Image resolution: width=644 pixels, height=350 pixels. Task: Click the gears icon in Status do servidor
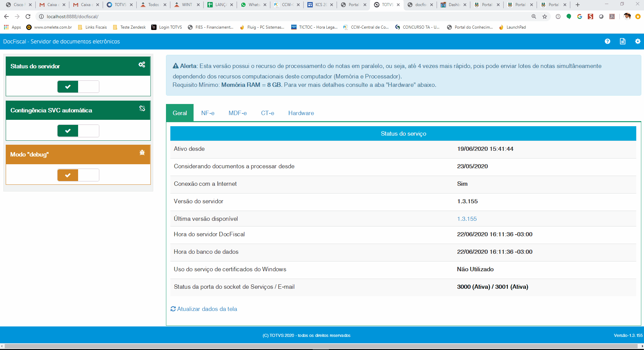(142, 65)
